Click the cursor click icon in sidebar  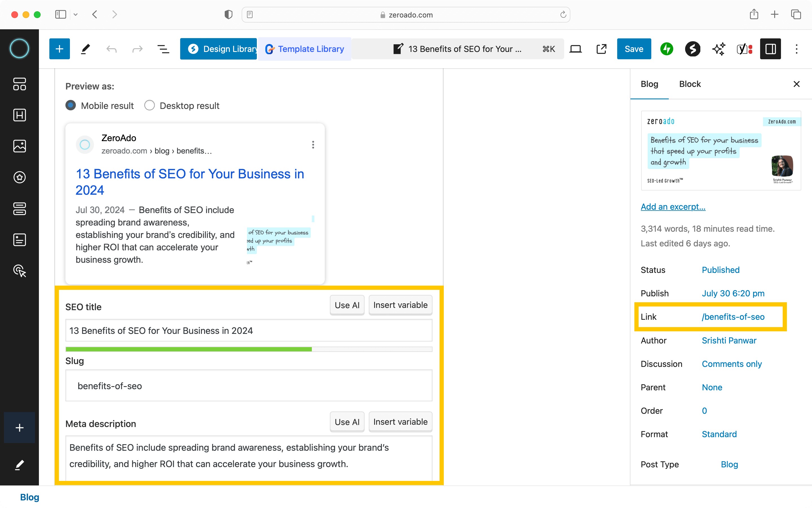pyautogui.click(x=19, y=271)
